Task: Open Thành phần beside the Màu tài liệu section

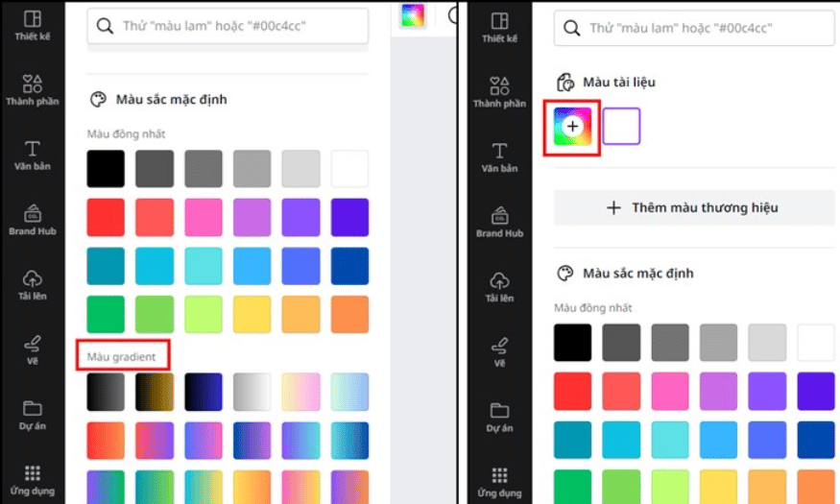Action: (499, 92)
